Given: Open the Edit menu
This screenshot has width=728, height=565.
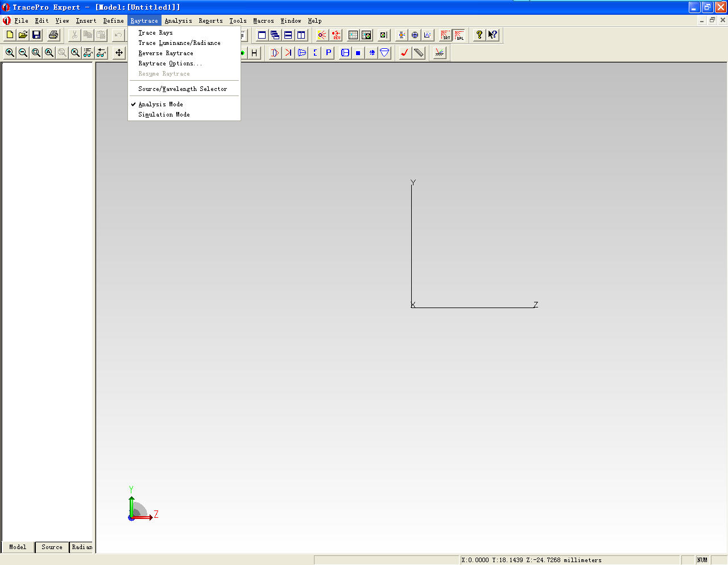Looking at the screenshot, I should 42,20.
